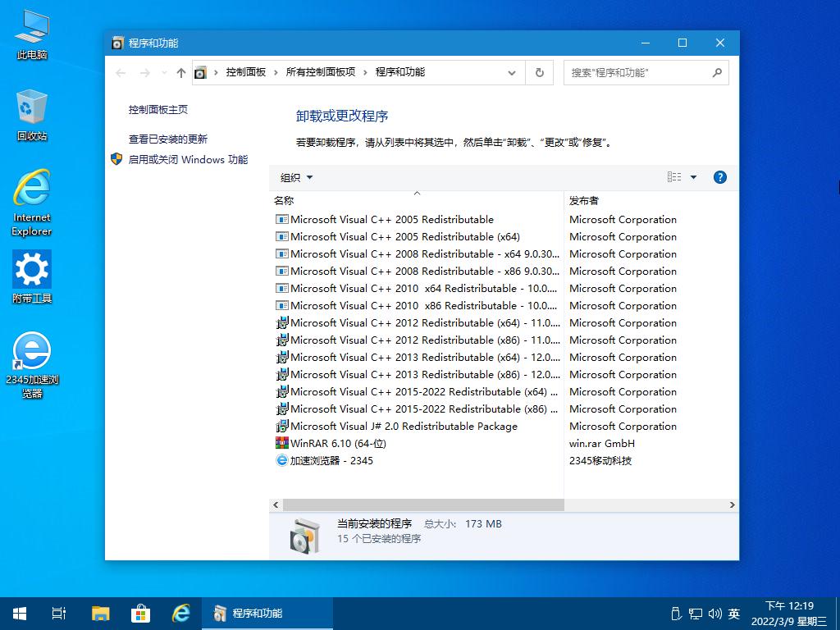Click the up-one-level arrow button
840x630 pixels.
coord(181,73)
